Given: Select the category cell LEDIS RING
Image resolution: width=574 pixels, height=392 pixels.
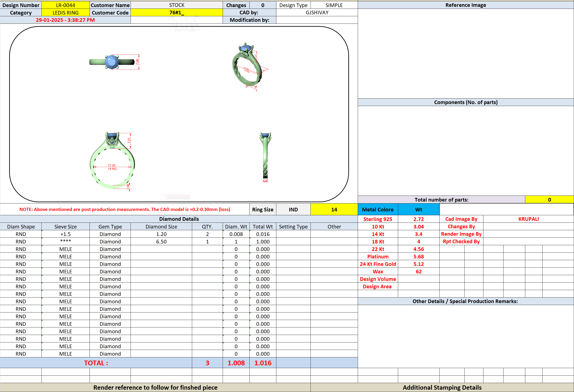Looking at the screenshot, I should [x=65, y=13].
